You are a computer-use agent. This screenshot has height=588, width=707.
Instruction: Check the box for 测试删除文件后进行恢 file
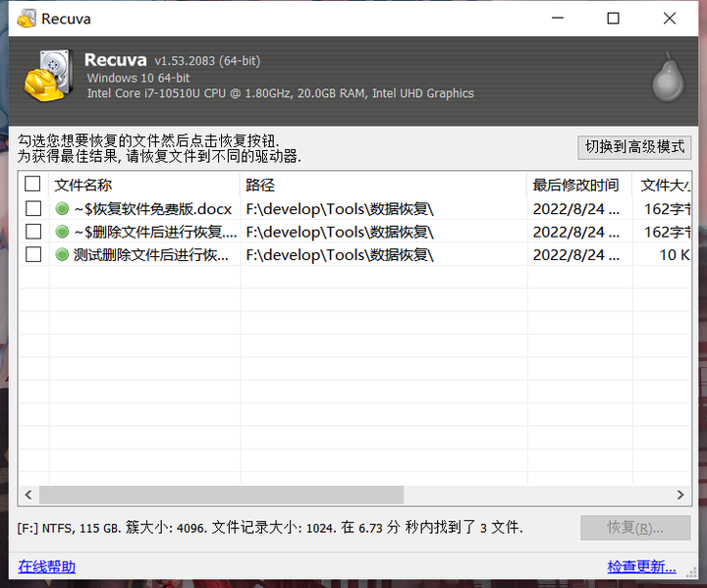click(x=33, y=255)
